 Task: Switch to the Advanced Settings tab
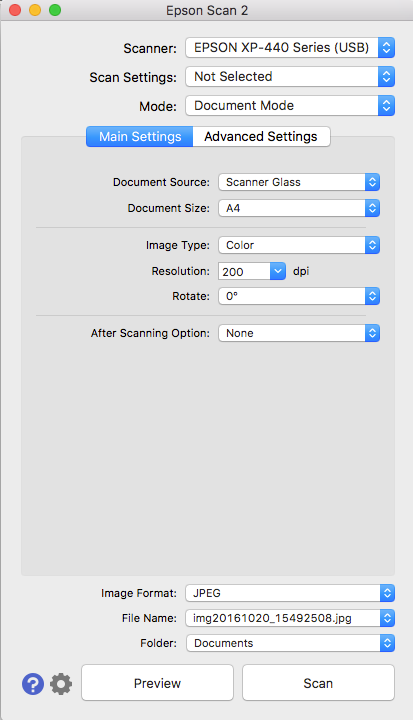tap(261, 136)
